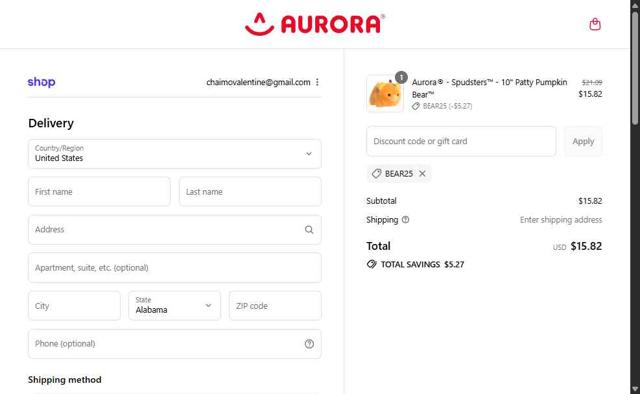Click the Apartment, suite field
Image resolution: width=640 pixels, height=394 pixels.
(x=175, y=267)
